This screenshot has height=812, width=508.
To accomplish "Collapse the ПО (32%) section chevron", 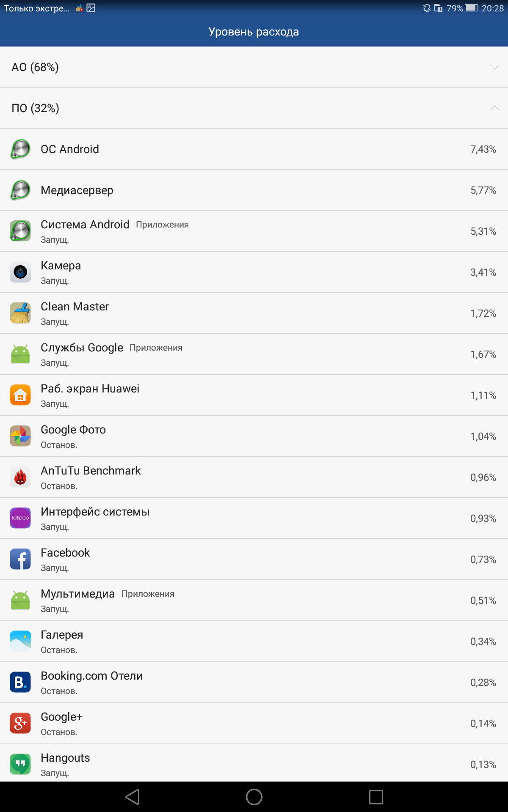I will 494,108.
